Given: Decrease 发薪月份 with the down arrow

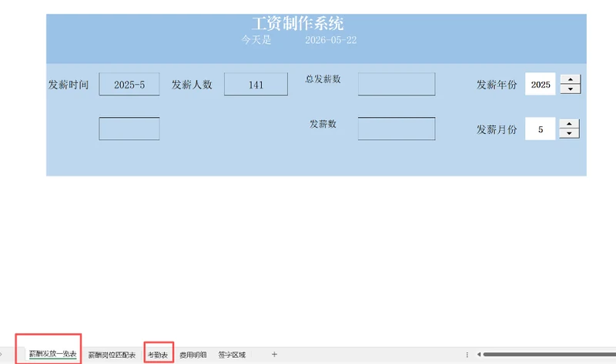Looking at the screenshot, I should (569, 133).
